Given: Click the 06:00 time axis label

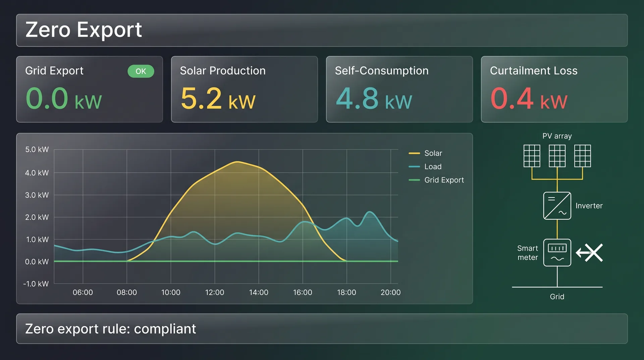Looking at the screenshot, I should (x=83, y=292).
